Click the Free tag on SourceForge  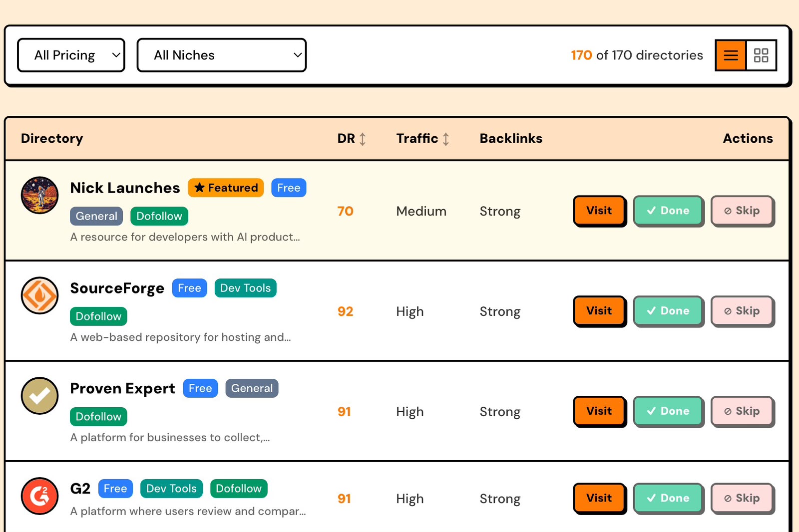pos(189,288)
